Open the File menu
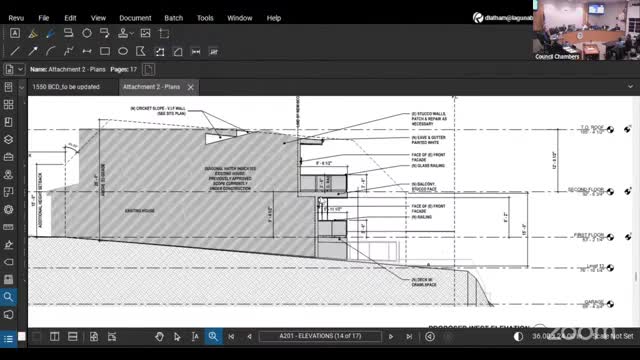The width and height of the screenshot is (640, 360). (x=44, y=18)
